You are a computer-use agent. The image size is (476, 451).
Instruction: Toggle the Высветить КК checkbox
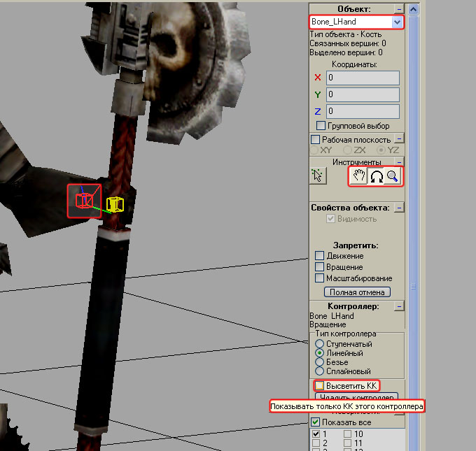(319, 386)
